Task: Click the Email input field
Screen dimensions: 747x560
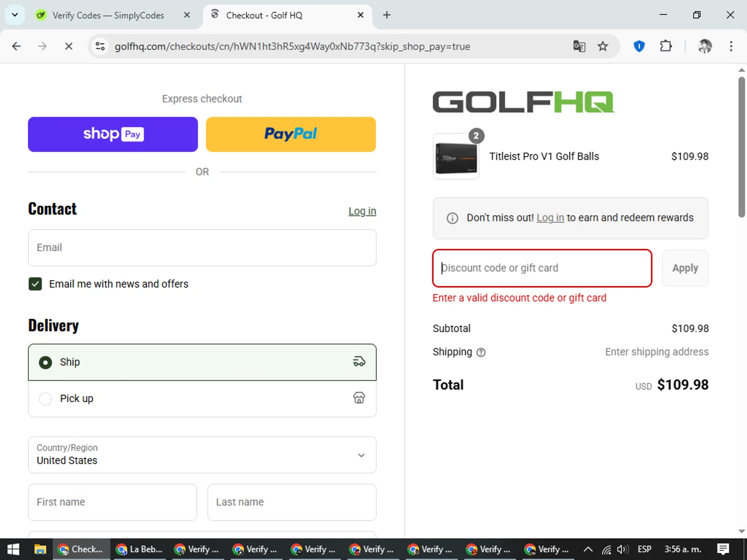Action: pos(202,248)
